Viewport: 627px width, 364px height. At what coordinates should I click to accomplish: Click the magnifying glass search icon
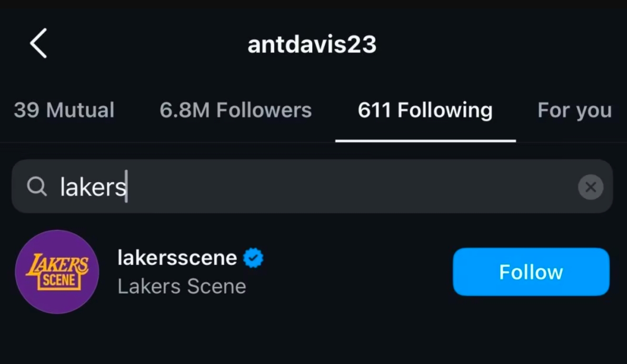[x=37, y=187]
